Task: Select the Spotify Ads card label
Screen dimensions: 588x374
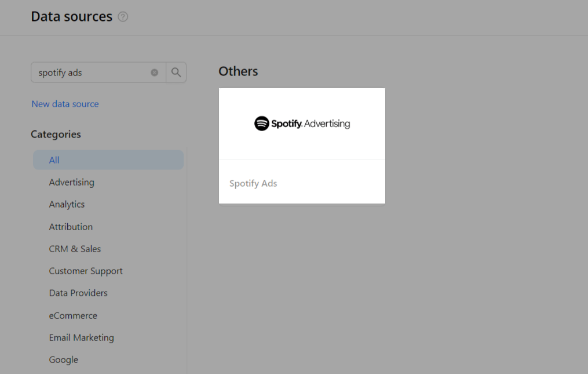Action: pos(253,183)
